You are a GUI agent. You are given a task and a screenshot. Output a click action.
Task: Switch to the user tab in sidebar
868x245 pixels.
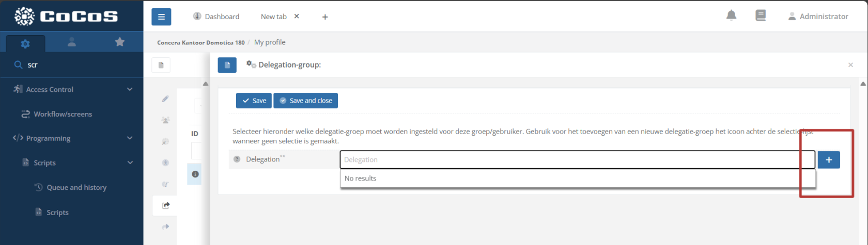[x=72, y=42]
